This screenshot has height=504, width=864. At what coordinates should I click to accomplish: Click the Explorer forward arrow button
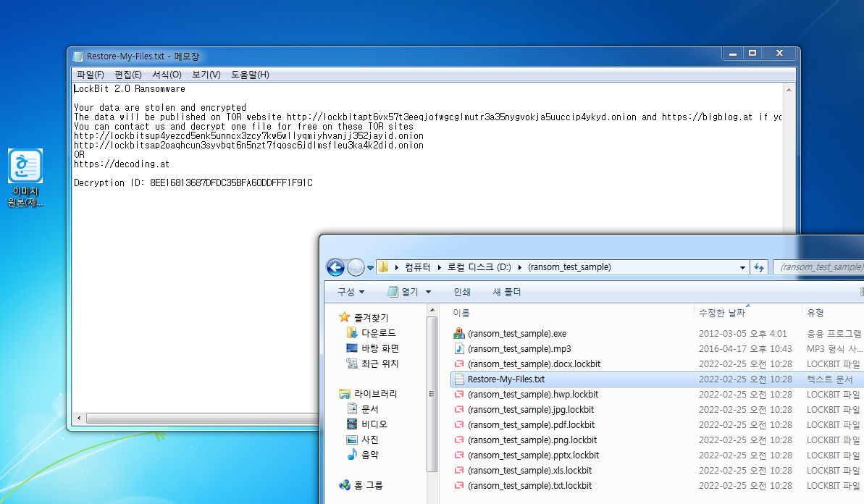356,268
